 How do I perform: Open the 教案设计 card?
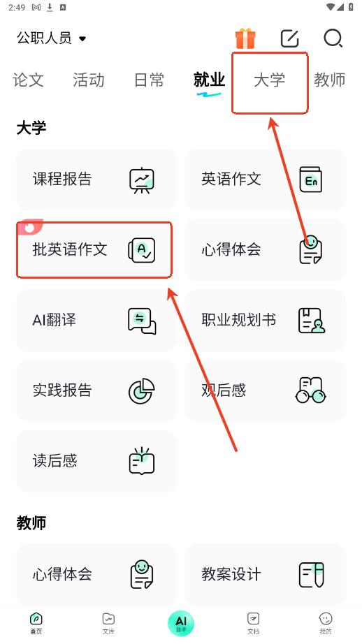[266, 574]
